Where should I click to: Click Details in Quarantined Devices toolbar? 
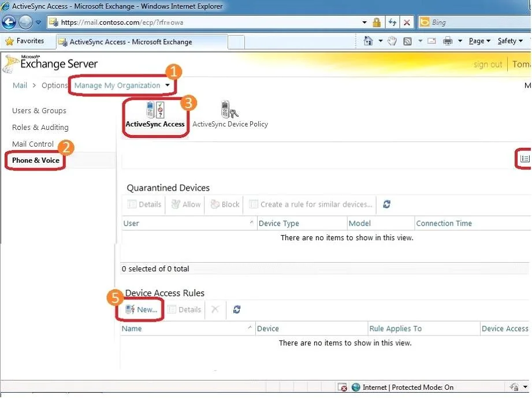click(x=144, y=204)
